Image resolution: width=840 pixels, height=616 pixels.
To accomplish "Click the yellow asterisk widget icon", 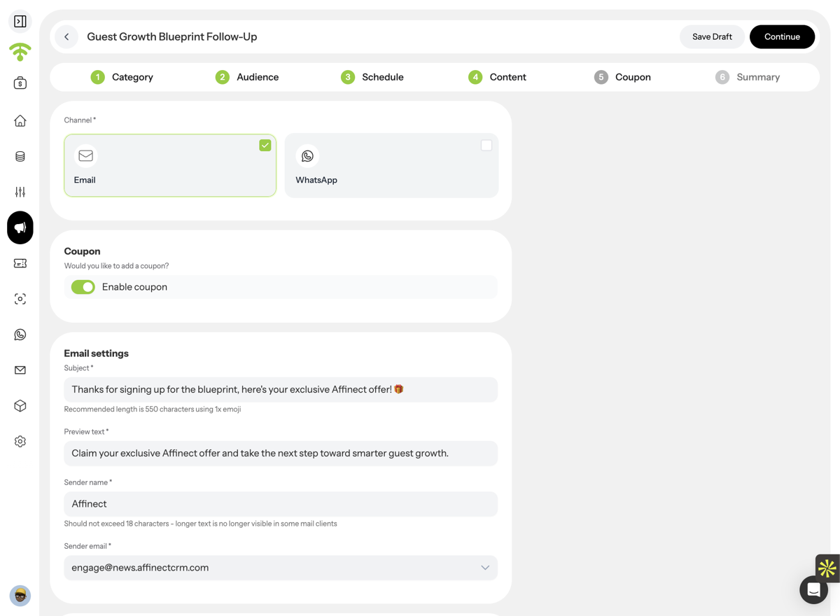I will (827, 568).
